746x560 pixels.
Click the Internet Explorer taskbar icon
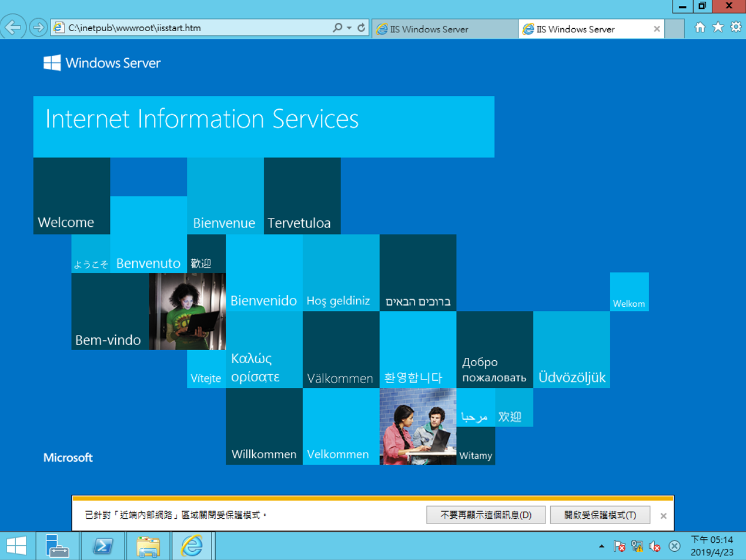pos(192,546)
